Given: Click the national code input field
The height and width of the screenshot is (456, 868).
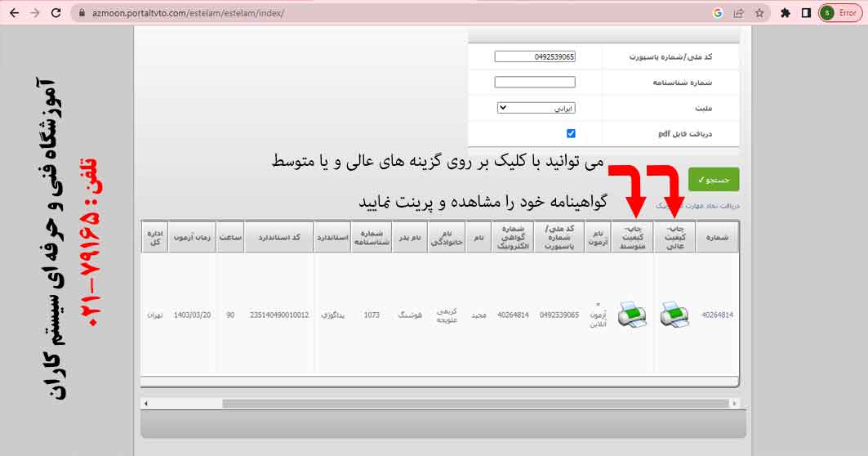Looking at the screenshot, I should (535, 57).
